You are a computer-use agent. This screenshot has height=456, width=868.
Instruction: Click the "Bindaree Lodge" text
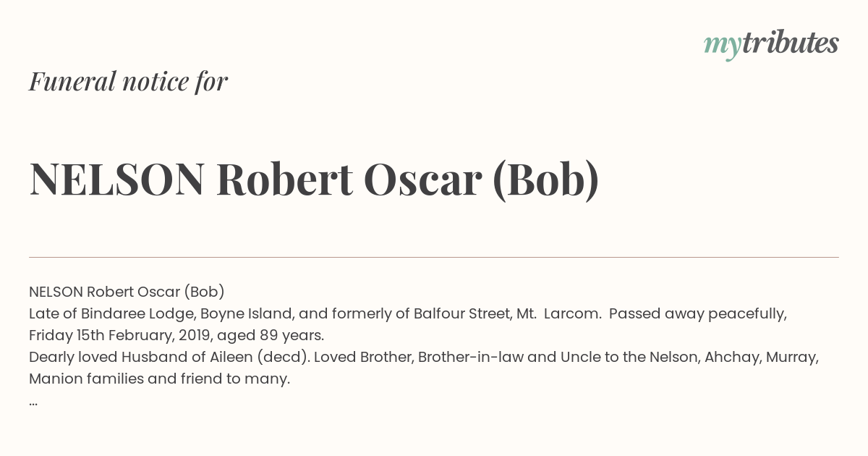pyautogui.click(x=137, y=313)
